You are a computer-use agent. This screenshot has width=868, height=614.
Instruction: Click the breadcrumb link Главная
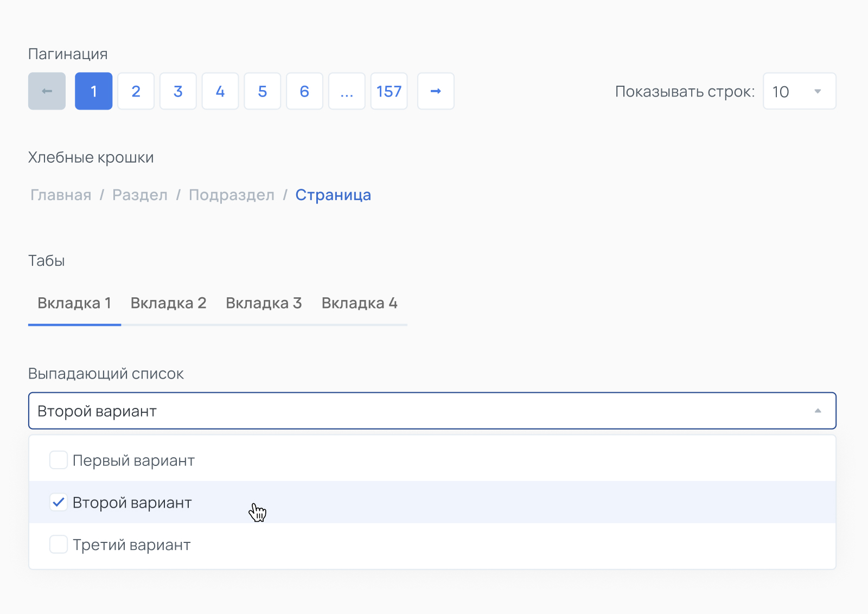[61, 195]
